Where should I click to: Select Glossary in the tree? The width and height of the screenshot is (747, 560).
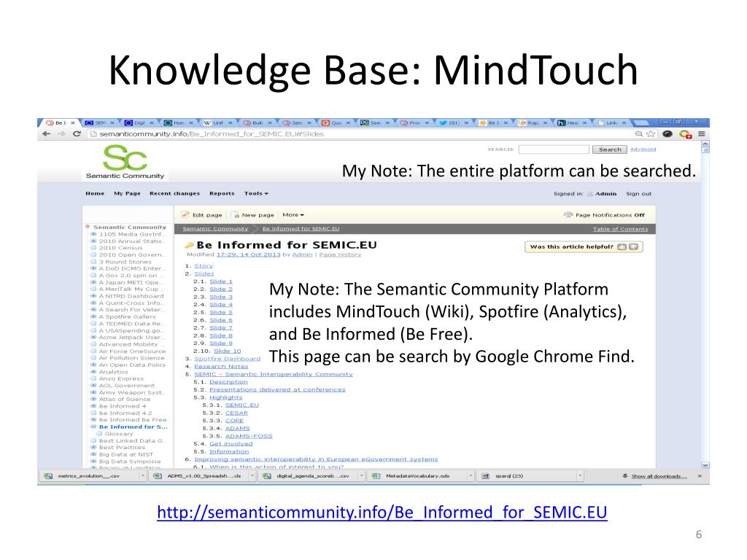click(x=119, y=434)
